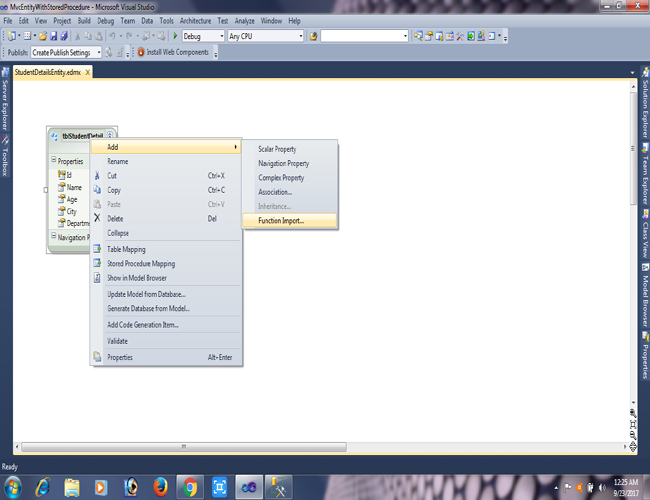Switch to StudentDetailsEntity.edmx tab
650x500 pixels.
point(48,72)
